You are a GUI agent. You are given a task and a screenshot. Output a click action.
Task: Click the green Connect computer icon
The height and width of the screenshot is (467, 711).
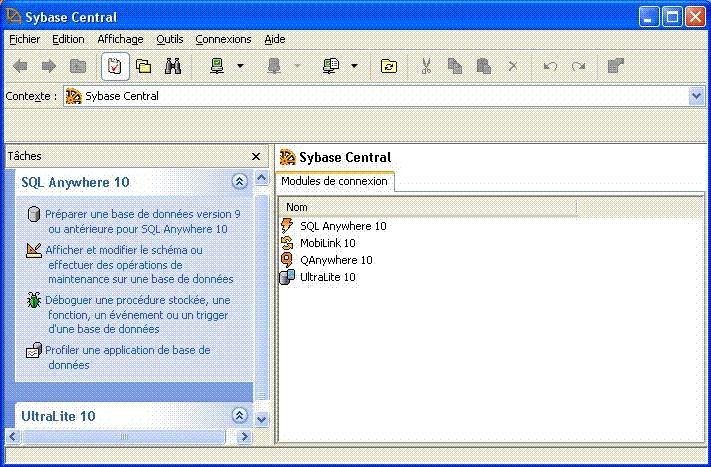(x=216, y=66)
